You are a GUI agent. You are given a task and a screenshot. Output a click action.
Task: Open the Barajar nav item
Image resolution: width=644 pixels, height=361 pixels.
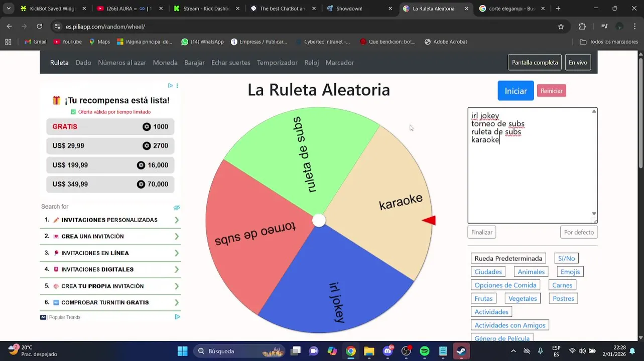pyautogui.click(x=194, y=63)
